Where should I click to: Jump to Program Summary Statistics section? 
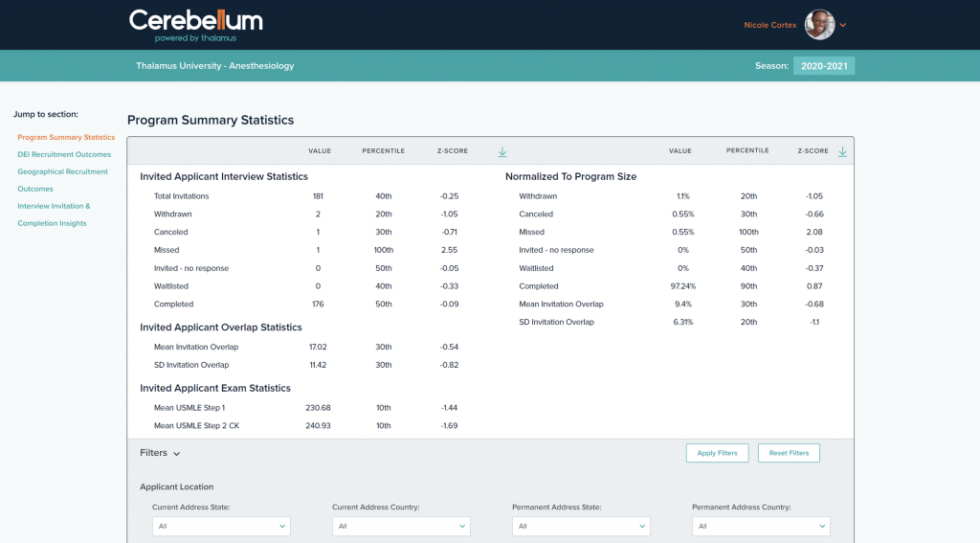pyautogui.click(x=66, y=138)
